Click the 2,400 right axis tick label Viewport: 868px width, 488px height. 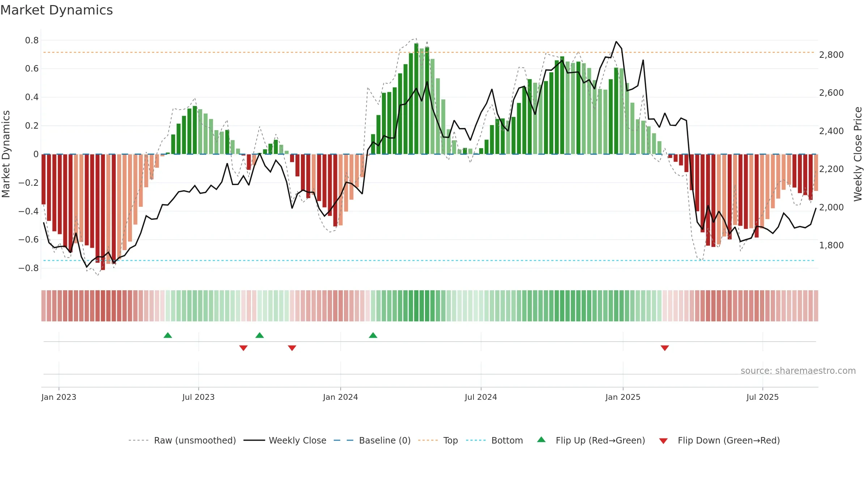pyautogui.click(x=831, y=131)
